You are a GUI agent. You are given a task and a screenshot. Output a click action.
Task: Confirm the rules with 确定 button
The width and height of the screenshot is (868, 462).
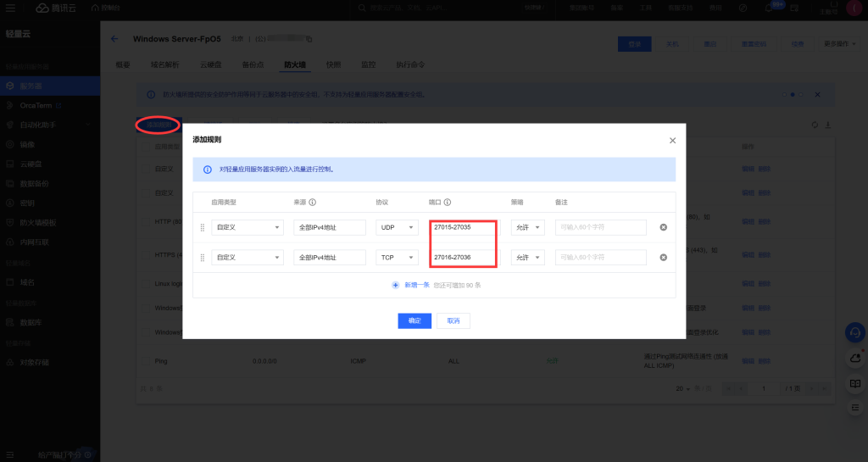(x=415, y=321)
